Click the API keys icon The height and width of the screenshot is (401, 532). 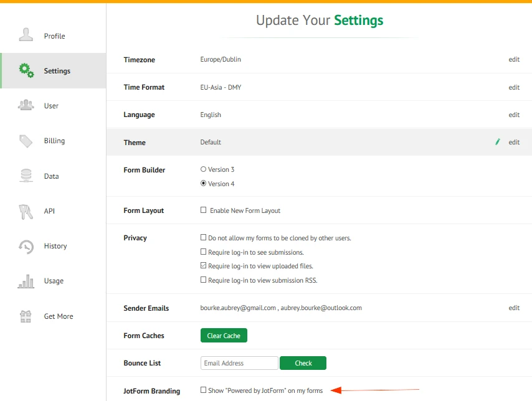click(26, 212)
